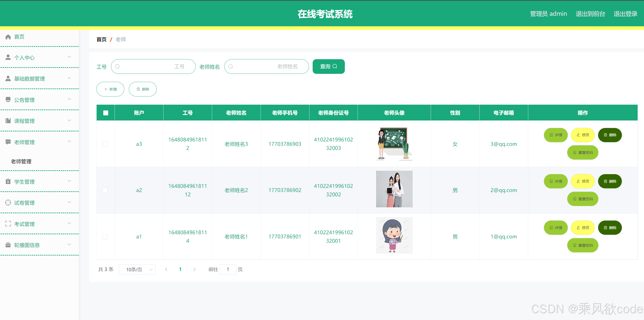Image resolution: width=644 pixels, height=320 pixels.
Task: Click the home icon in sidebar
Action: click(8, 37)
